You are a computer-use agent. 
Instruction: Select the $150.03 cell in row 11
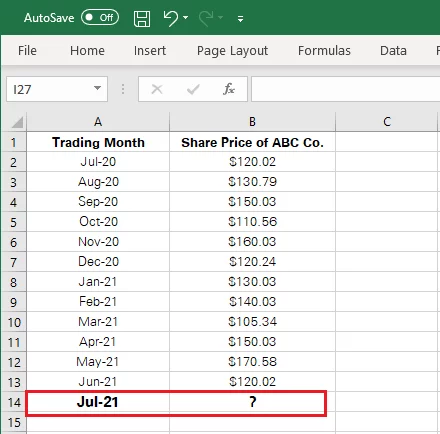coord(252,342)
